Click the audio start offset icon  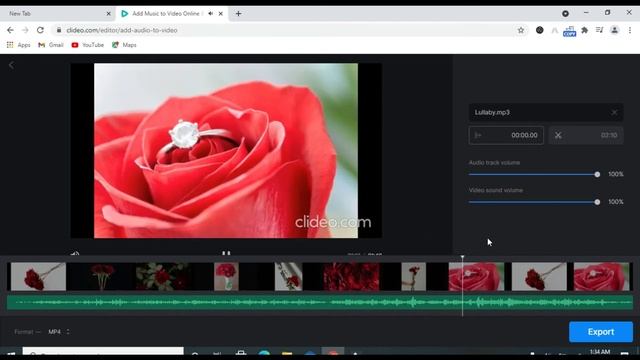(478, 135)
